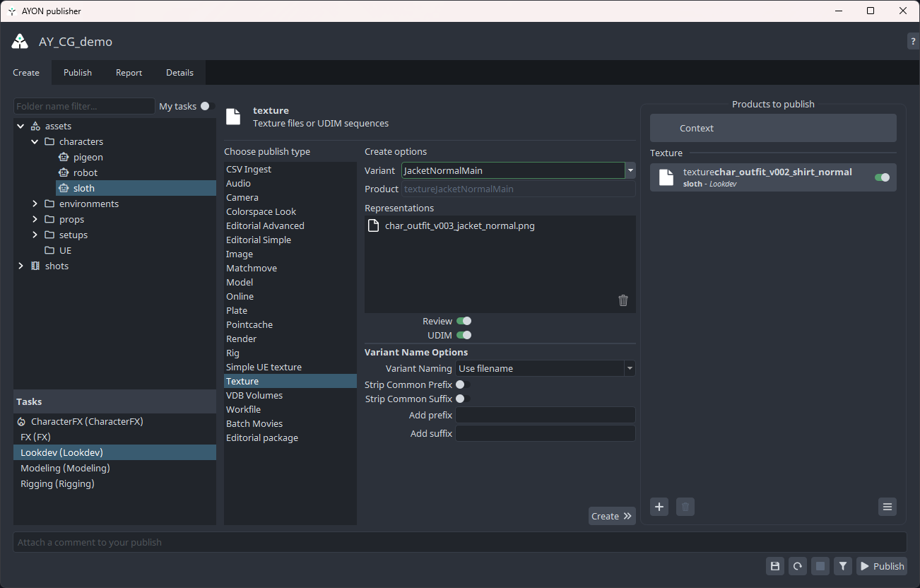
Task: Save the publish with the disk icon
Action: tap(775, 566)
